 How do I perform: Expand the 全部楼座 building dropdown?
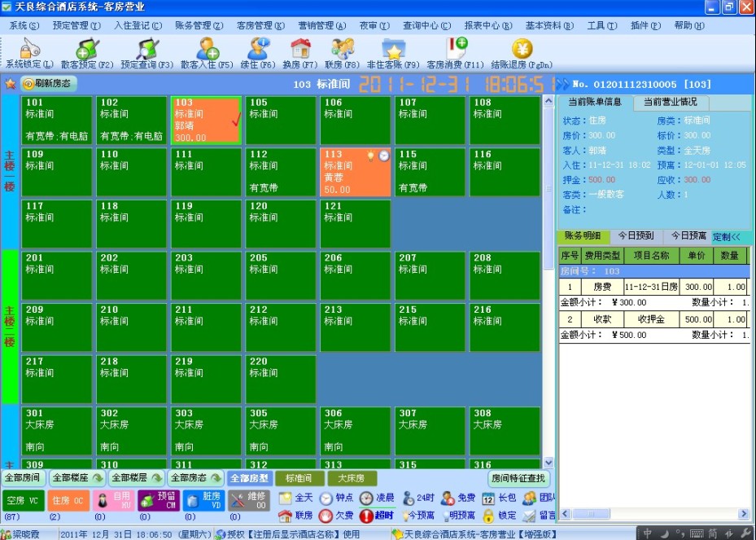point(76,478)
